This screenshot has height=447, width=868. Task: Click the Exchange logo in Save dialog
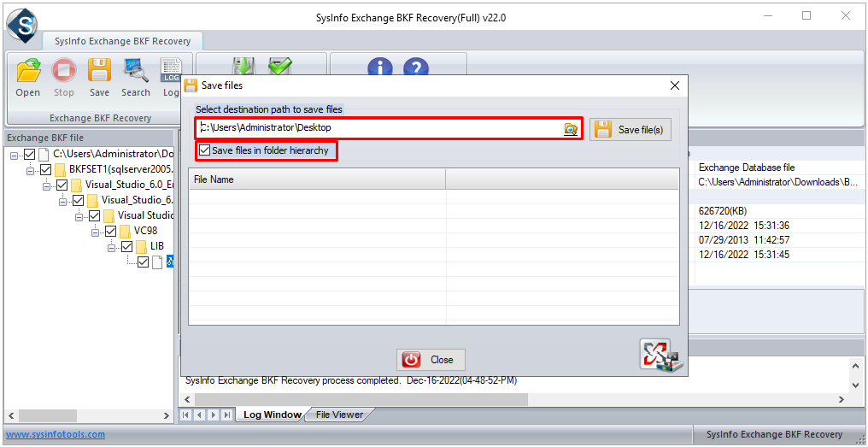click(x=661, y=355)
